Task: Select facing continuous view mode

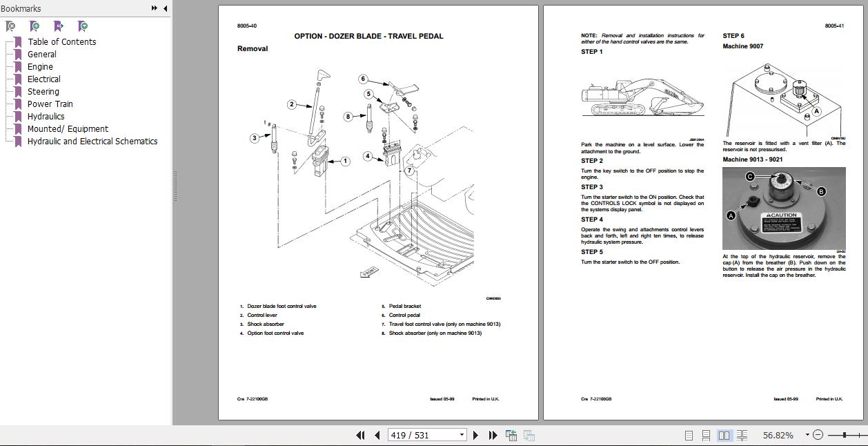Action: click(x=742, y=435)
